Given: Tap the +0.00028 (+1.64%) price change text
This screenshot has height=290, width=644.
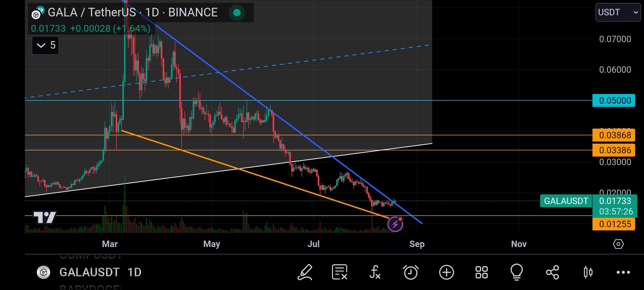Looking at the screenshot, I should pyautogui.click(x=110, y=28).
